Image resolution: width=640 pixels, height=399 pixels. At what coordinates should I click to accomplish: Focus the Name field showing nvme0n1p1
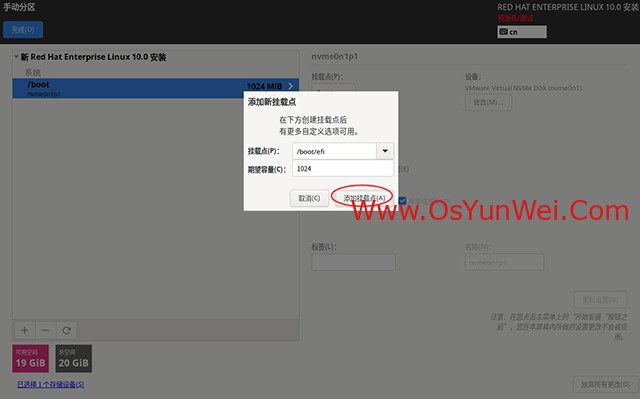(504, 262)
